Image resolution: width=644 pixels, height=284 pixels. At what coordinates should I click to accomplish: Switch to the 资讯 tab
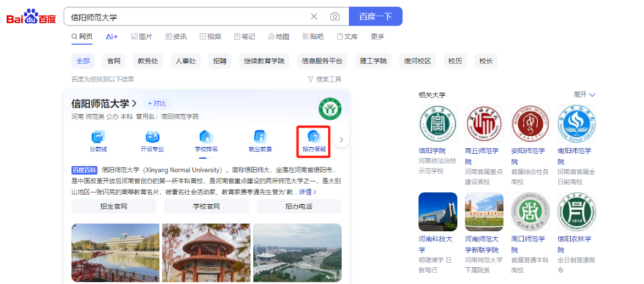pos(176,36)
